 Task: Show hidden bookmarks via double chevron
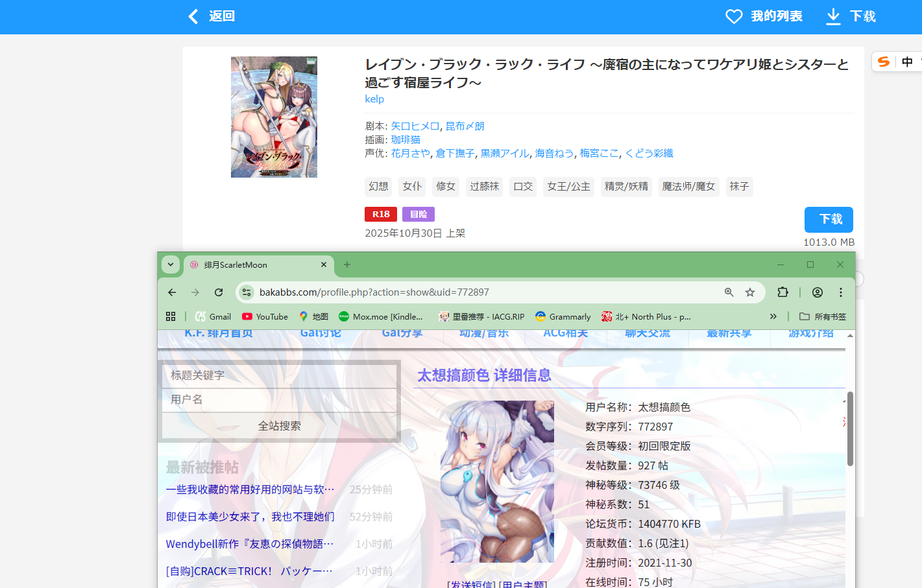(773, 316)
